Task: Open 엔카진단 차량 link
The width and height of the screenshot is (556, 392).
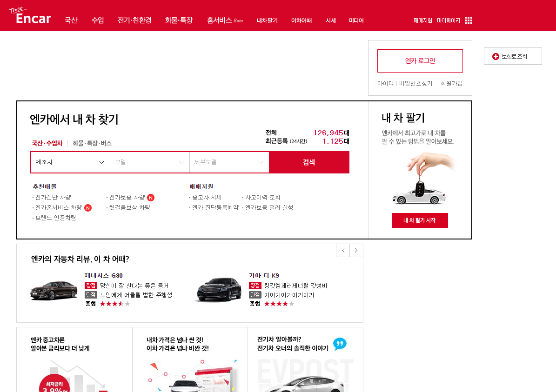Action: [53, 198]
